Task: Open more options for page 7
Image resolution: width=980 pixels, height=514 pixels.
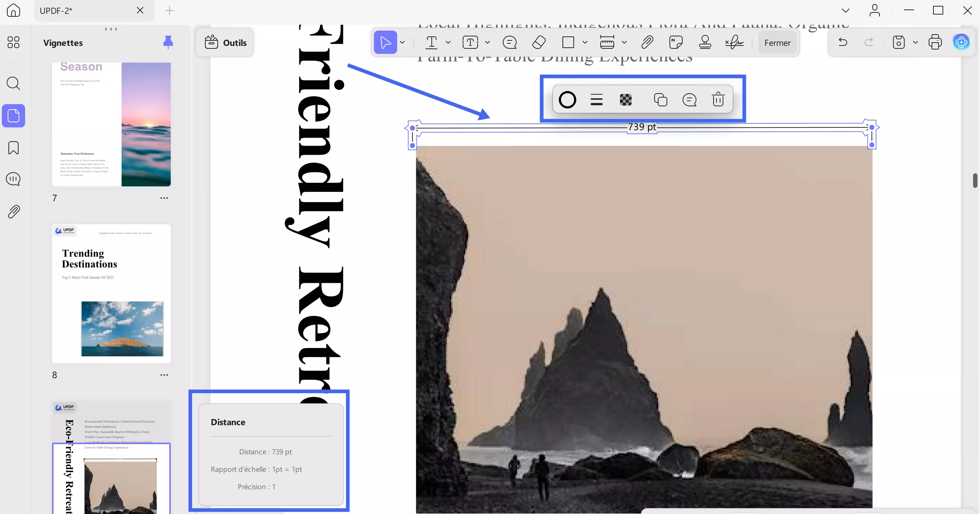Action: point(164,198)
